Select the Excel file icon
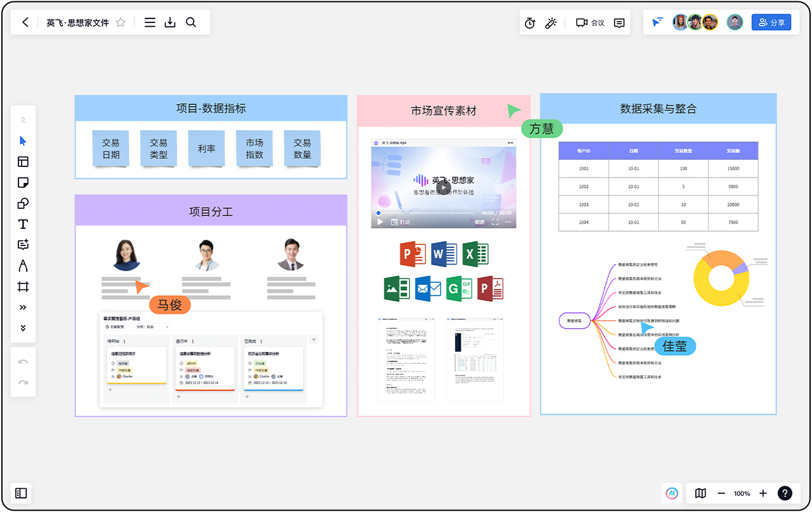 (475, 254)
